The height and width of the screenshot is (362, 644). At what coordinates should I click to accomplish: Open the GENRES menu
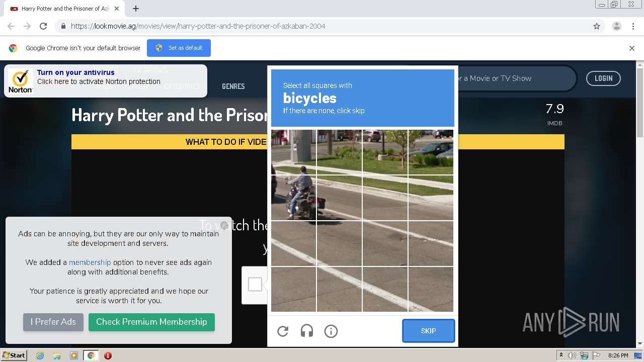click(233, 86)
